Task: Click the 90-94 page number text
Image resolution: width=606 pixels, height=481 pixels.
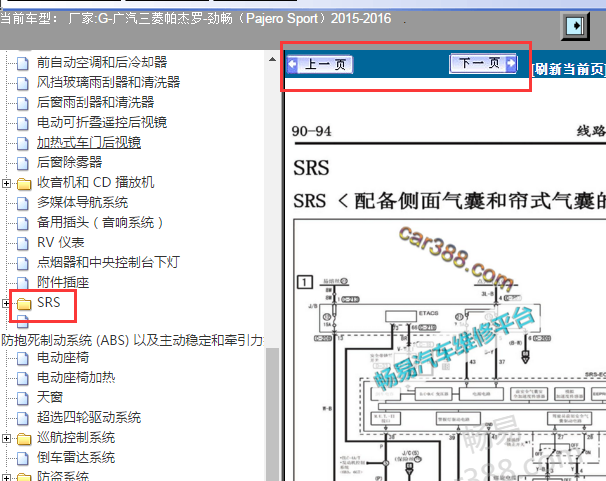Action: [x=311, y=131]
